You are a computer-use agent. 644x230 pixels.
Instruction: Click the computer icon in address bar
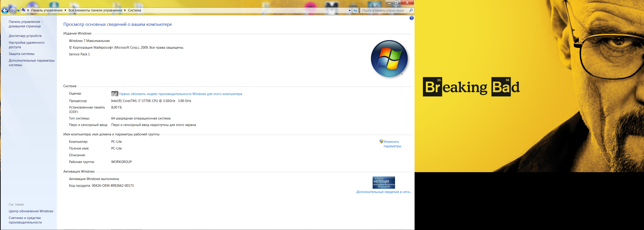click(x=23, y=10)
